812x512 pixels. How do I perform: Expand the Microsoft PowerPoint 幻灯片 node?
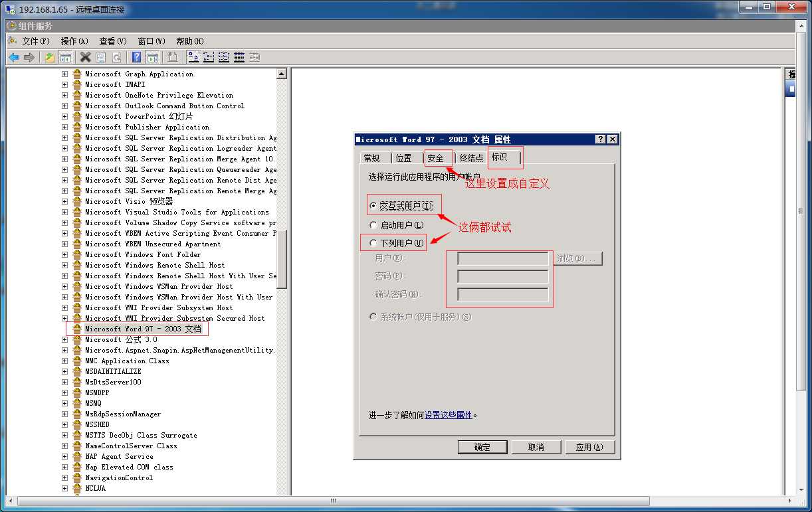click(64, 116)
